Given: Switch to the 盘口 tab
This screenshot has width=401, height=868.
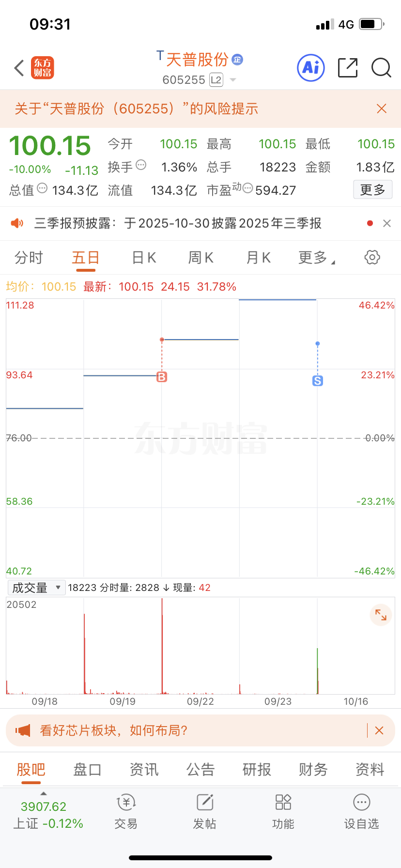Looking at the screenshot, I should pyautogui.click(x=87, y=769).
